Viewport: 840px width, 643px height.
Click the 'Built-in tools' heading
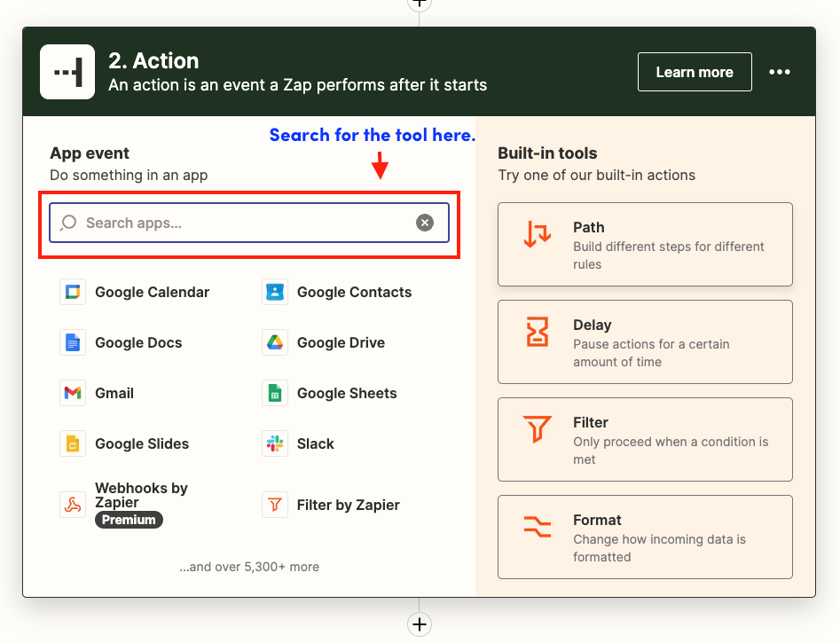coord(547,153)
